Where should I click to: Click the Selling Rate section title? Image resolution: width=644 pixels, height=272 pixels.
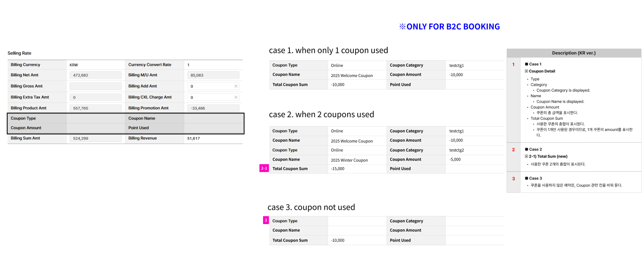pos(20,53)
